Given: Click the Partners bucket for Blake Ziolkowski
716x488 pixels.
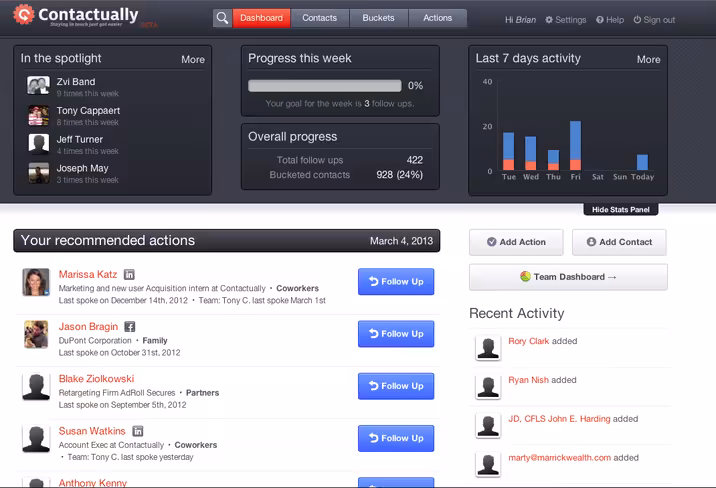Looking at the screenshot, I should coord(202,393).
